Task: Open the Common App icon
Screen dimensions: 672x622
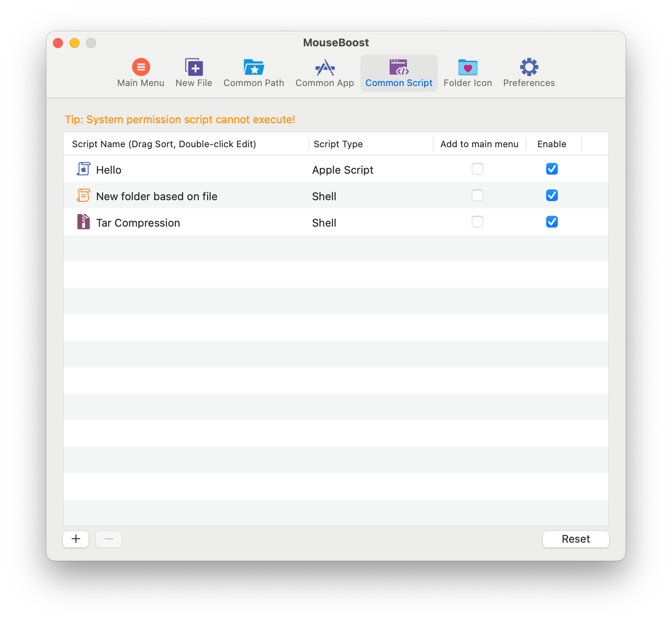Action: [x=325, y=67]
